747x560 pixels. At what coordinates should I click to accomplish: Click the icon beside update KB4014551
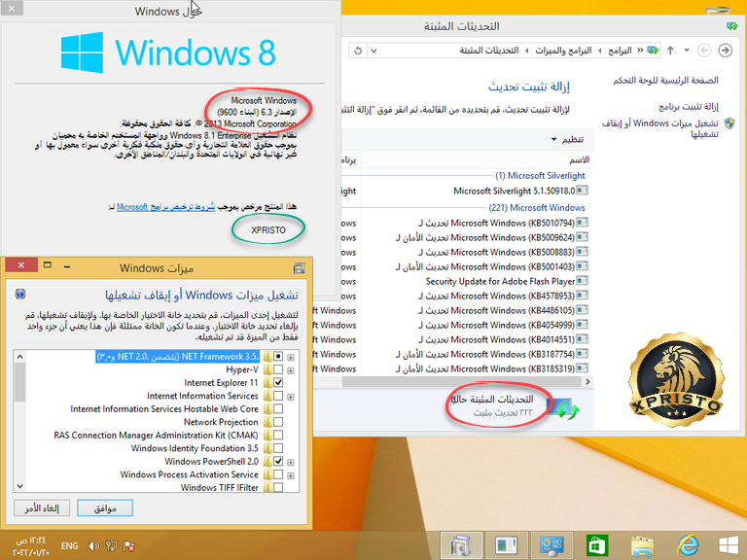[x=583, y=339]
